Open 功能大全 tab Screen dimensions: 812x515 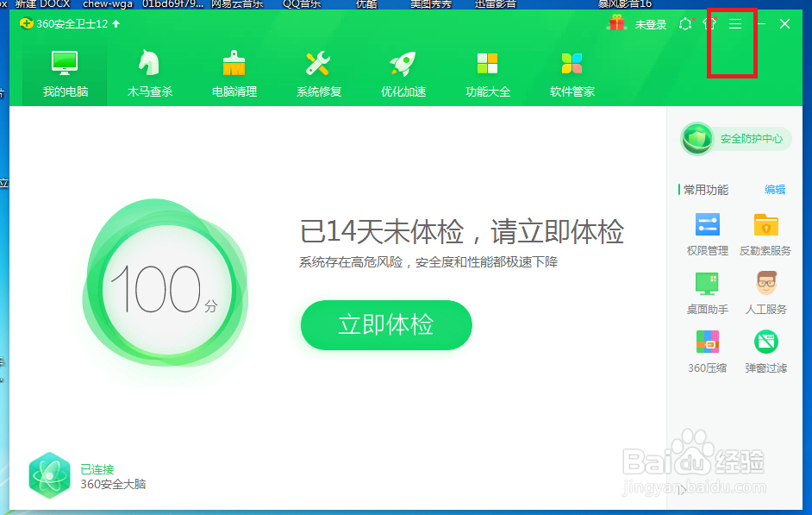487,74
